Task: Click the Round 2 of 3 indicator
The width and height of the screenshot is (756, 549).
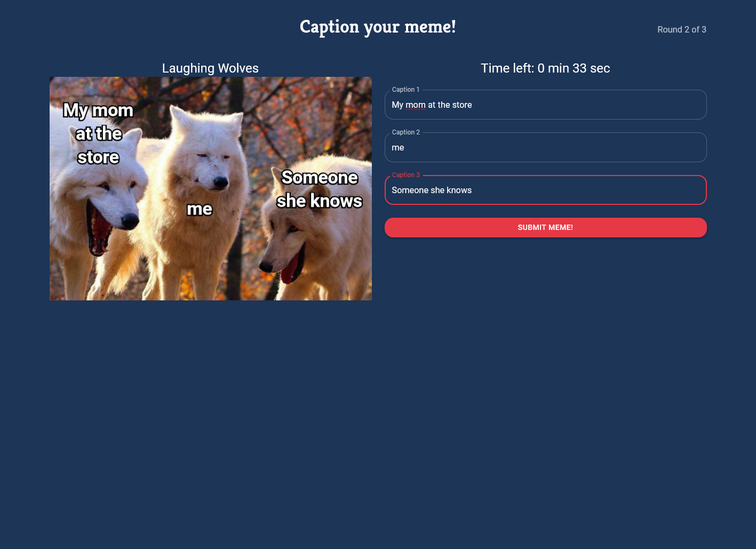Action: 682,29
